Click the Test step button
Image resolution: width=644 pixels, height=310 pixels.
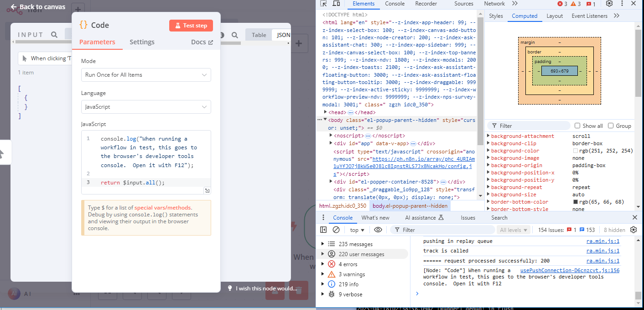(x=191, y=26)
